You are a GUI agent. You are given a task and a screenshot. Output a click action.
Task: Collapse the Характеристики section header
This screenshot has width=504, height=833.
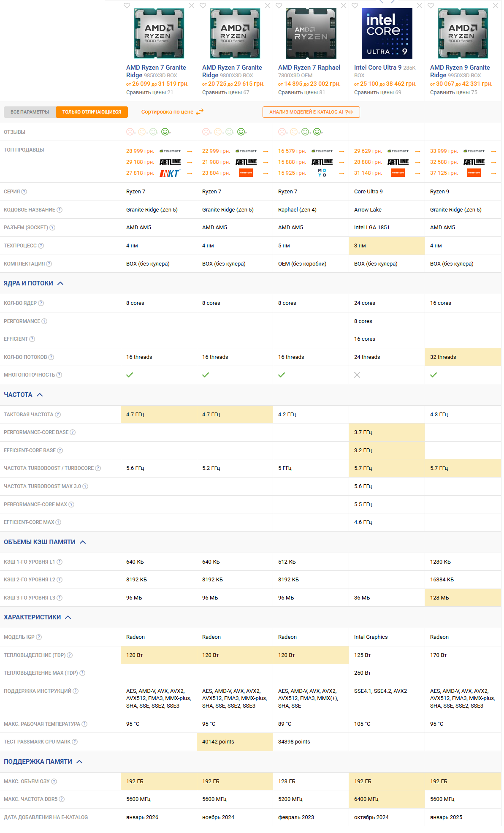[37, 617]
